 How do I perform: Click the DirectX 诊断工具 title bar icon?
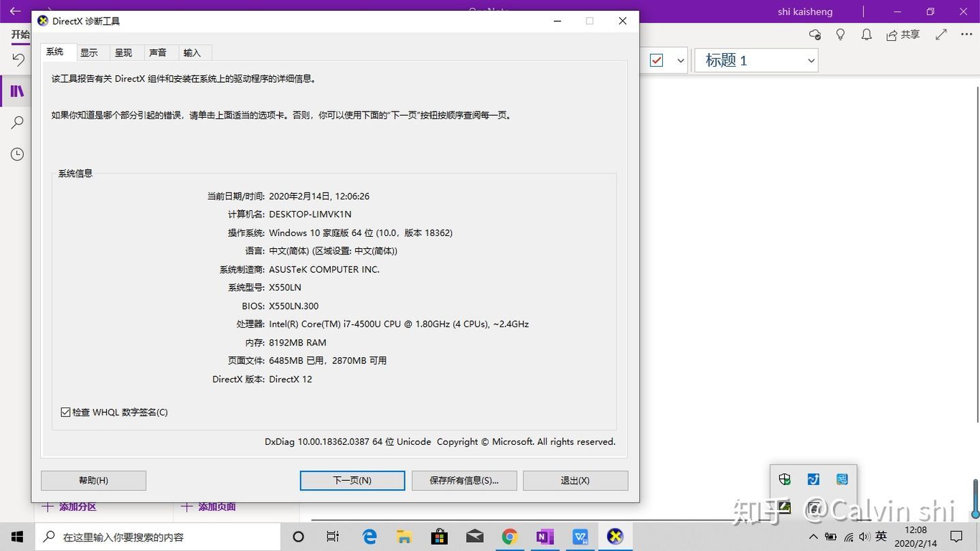click(43, 21)
